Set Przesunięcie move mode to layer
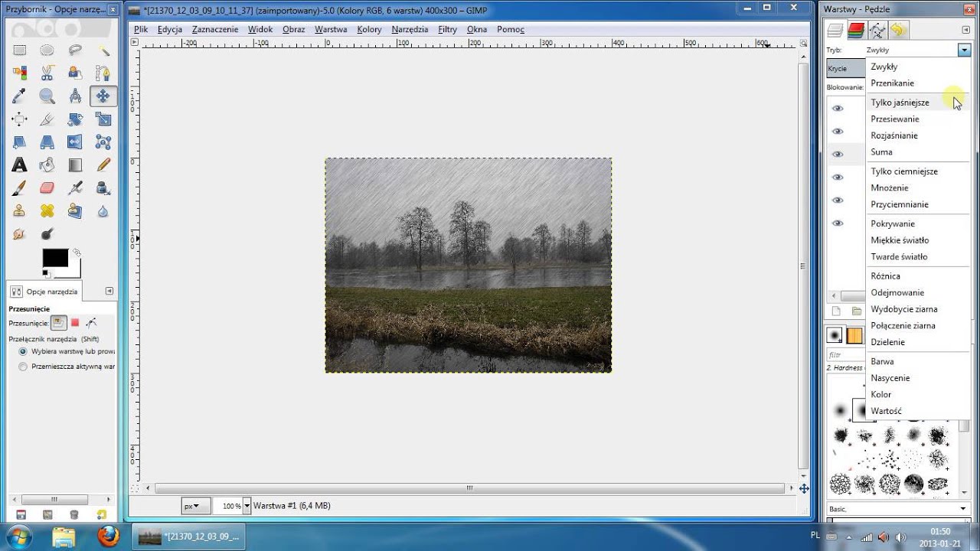 coord(58,323)
